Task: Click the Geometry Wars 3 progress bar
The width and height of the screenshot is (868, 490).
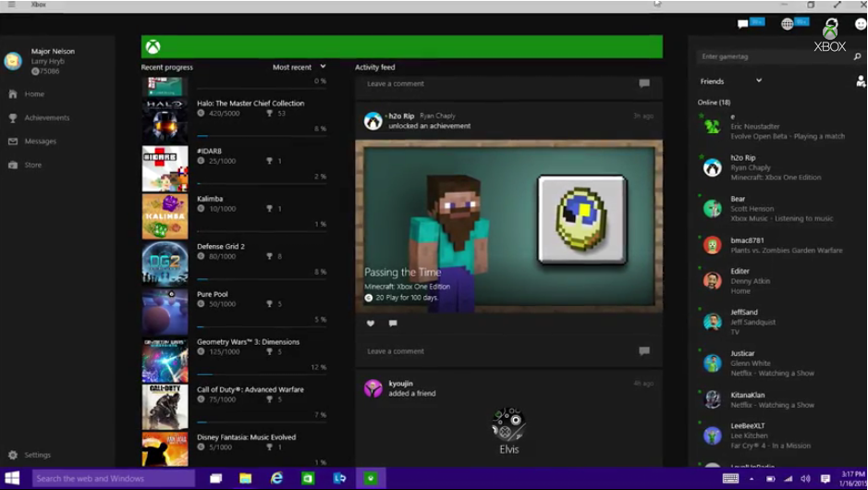Action: click(262, 374)
